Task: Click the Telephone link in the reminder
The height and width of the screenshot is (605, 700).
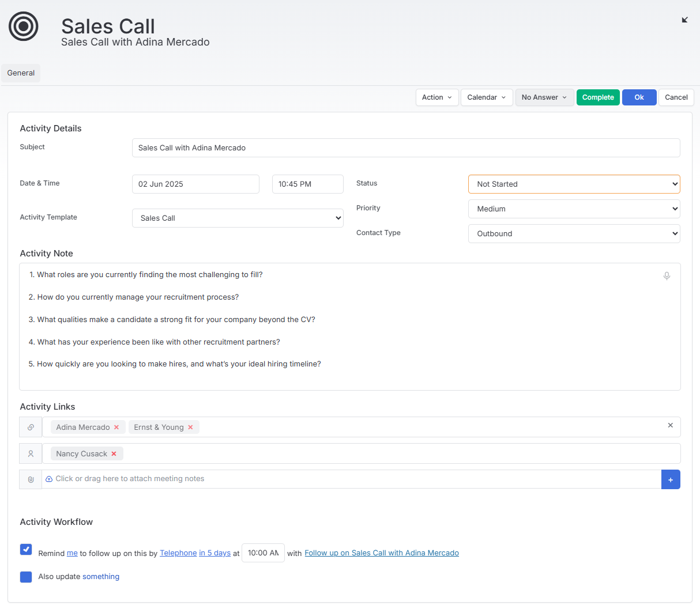Action: [178, 553]
